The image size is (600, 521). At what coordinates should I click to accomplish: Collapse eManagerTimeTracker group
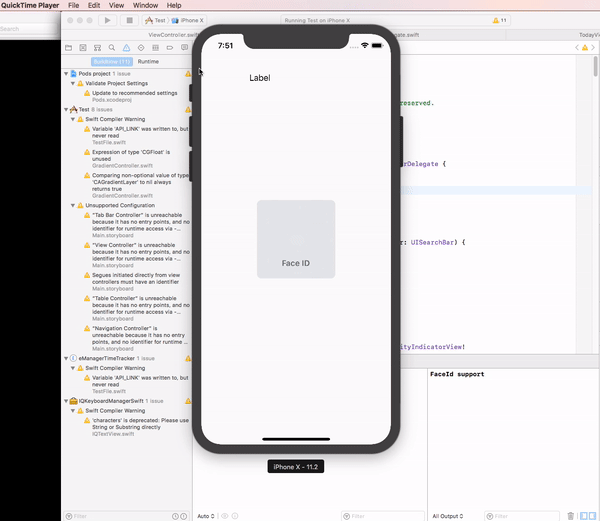coord(66,358)
